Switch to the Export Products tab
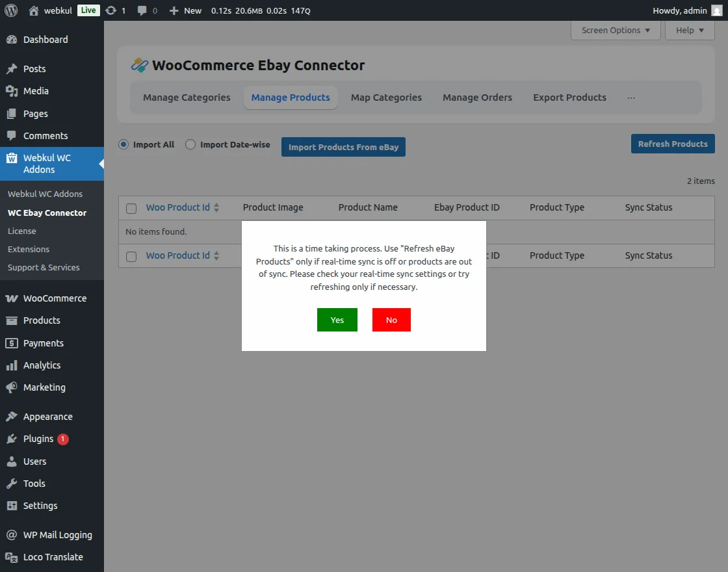The width and height of the screenshot is (728, 572). coord(569,97)
